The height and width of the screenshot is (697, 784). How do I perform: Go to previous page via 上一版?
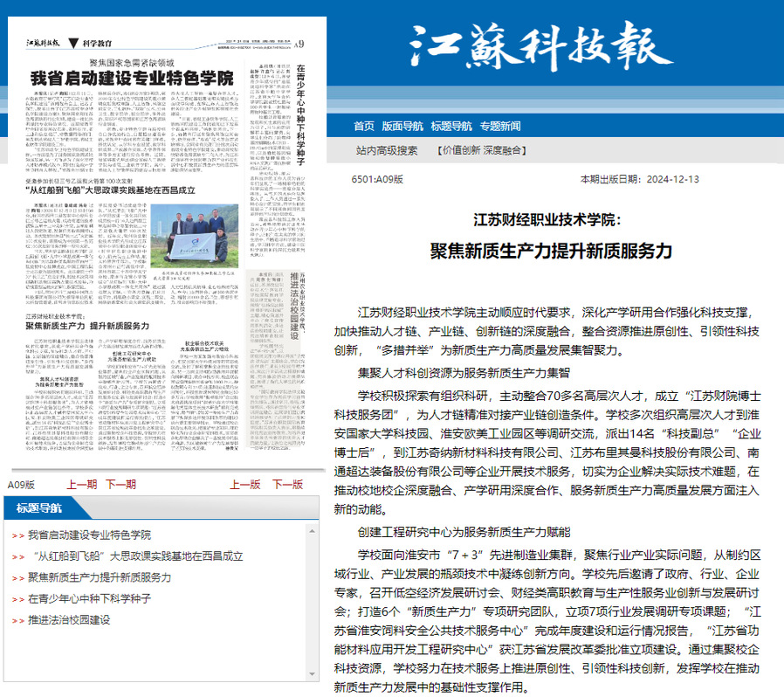point(245,485)
